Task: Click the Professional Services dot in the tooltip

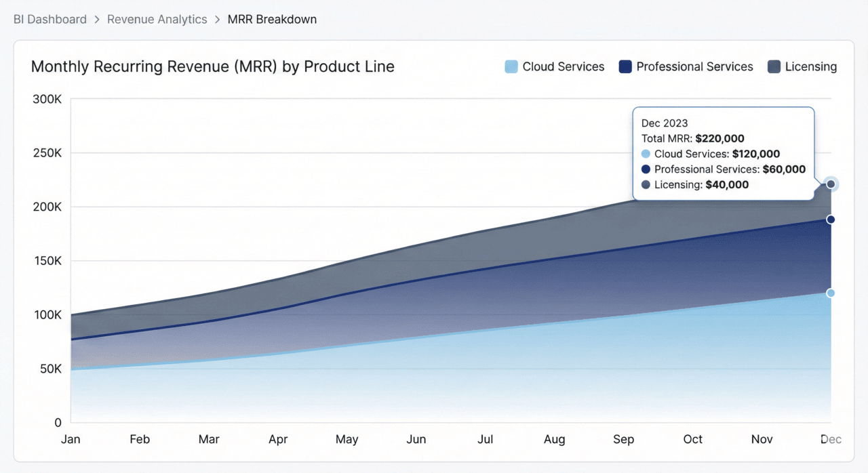Action: pyautogui.click(x=646, y=169)
